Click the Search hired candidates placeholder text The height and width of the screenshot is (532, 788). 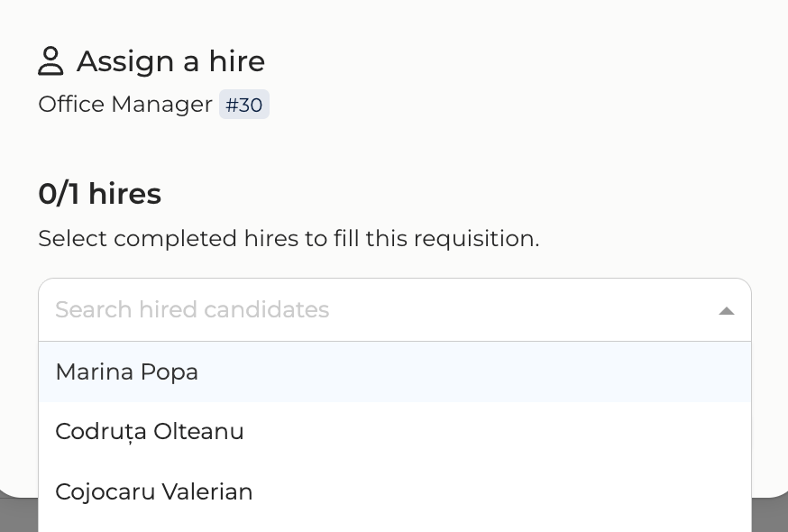(192, 310)
